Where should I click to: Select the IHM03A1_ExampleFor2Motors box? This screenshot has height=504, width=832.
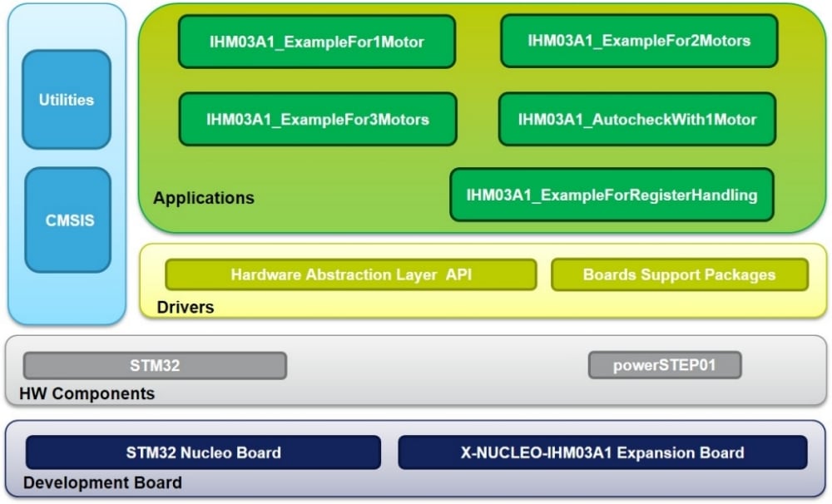tap(638, 41)
